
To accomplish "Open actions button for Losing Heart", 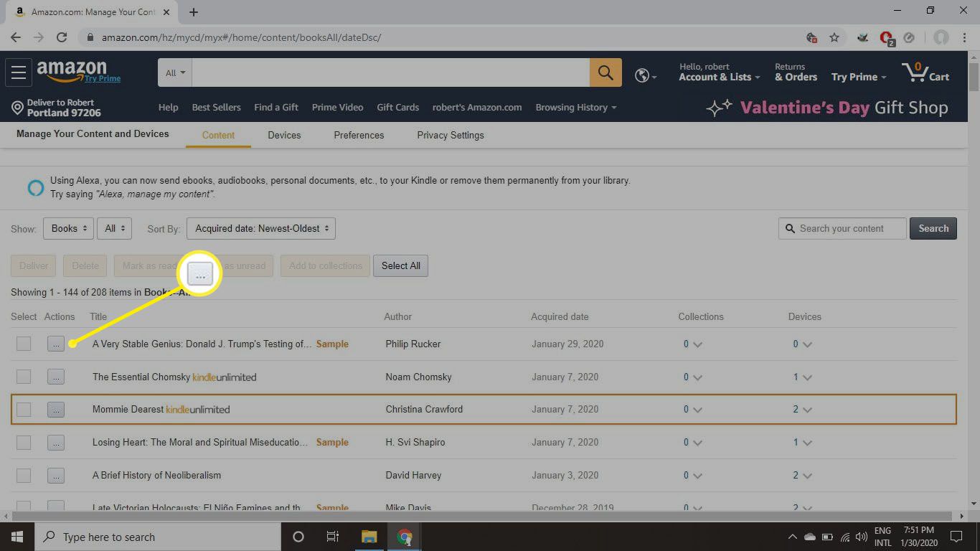I will point(56,443).
